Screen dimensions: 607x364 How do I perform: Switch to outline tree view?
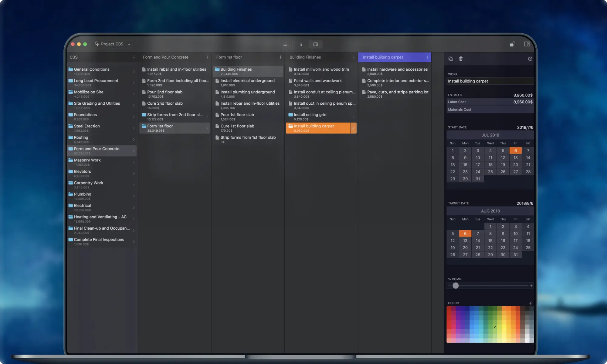pyautogui.click(x=300, y=44)
